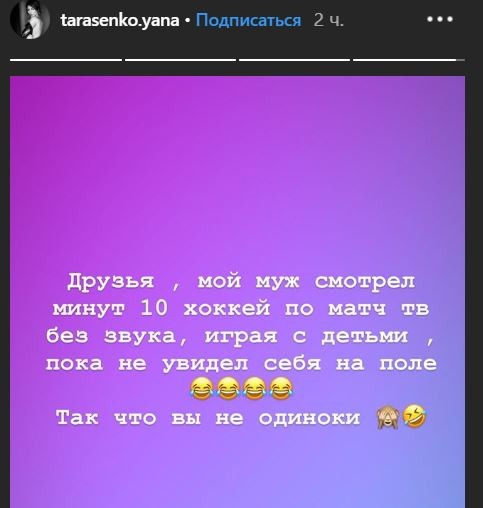The image size is (483, 508).
Task: Click the 'Так что вы не одиноки' line
Action: point(208,418)
